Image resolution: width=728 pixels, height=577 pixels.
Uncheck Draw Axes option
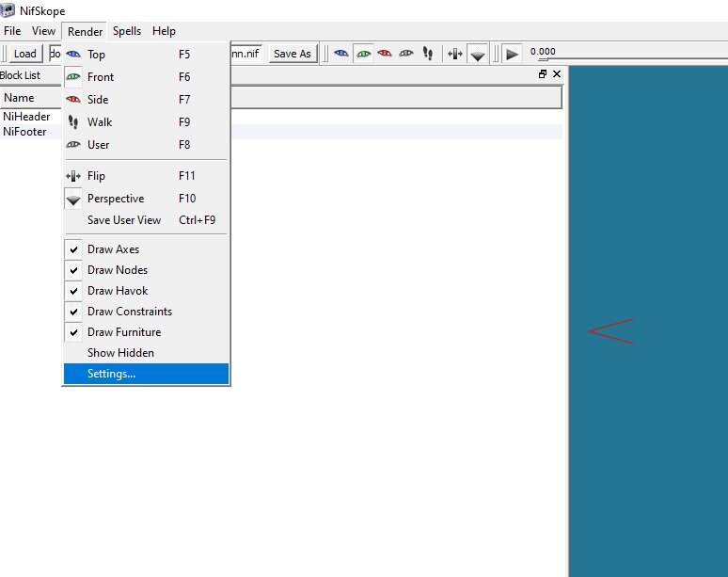(x=146, y=249)
